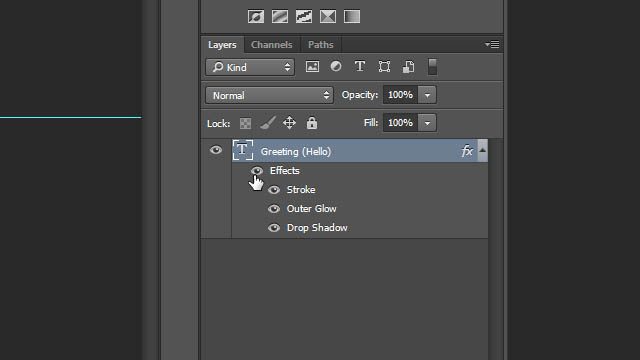Lock transparent pixels
Screen dimensions: 640x360
245,123
